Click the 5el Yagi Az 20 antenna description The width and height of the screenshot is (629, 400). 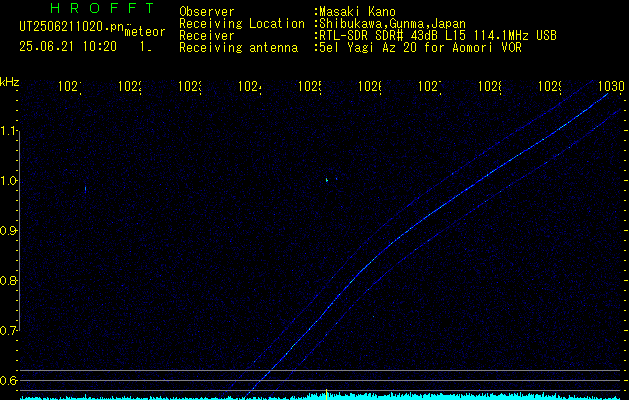[x=418, y=48]
